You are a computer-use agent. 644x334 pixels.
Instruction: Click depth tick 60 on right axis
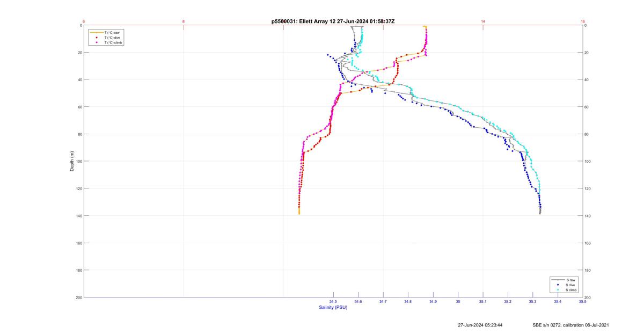[x=587, y=107]
